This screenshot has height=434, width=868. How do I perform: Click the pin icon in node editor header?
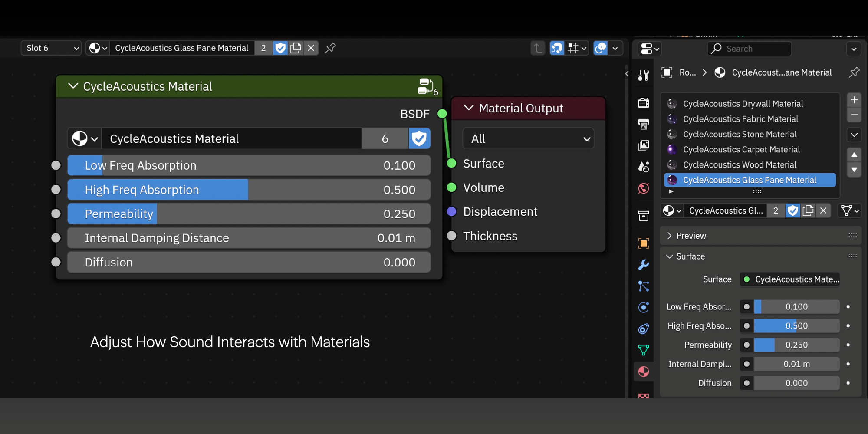[330, 48]
